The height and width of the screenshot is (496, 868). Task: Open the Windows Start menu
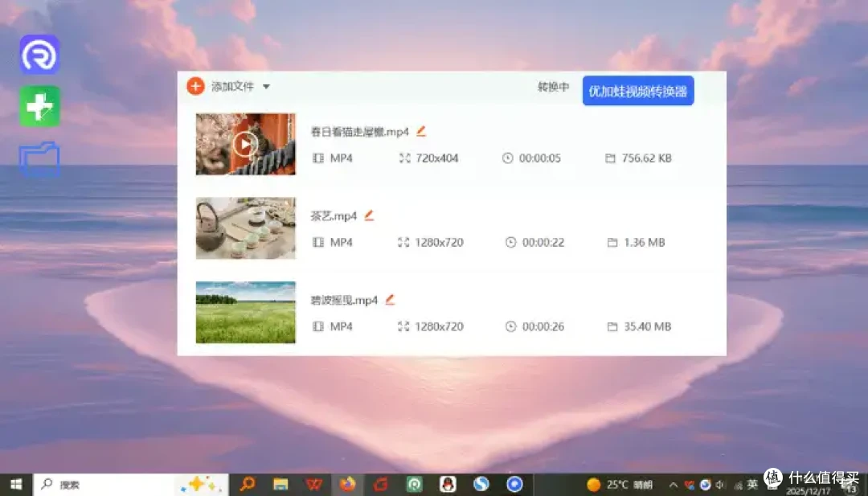click(16, 485)
